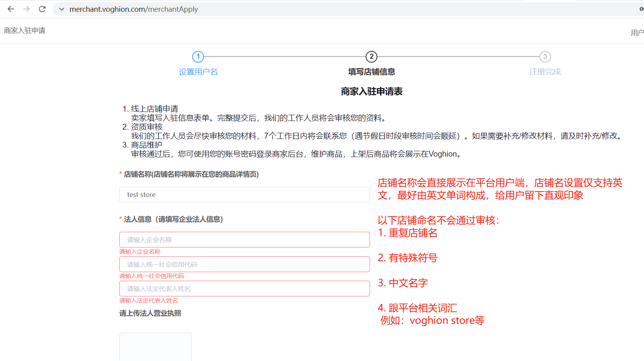Viewport: 644px width, 361px height.
Task: Expand the 设置用户名 step label
Action: pos(198,72)
